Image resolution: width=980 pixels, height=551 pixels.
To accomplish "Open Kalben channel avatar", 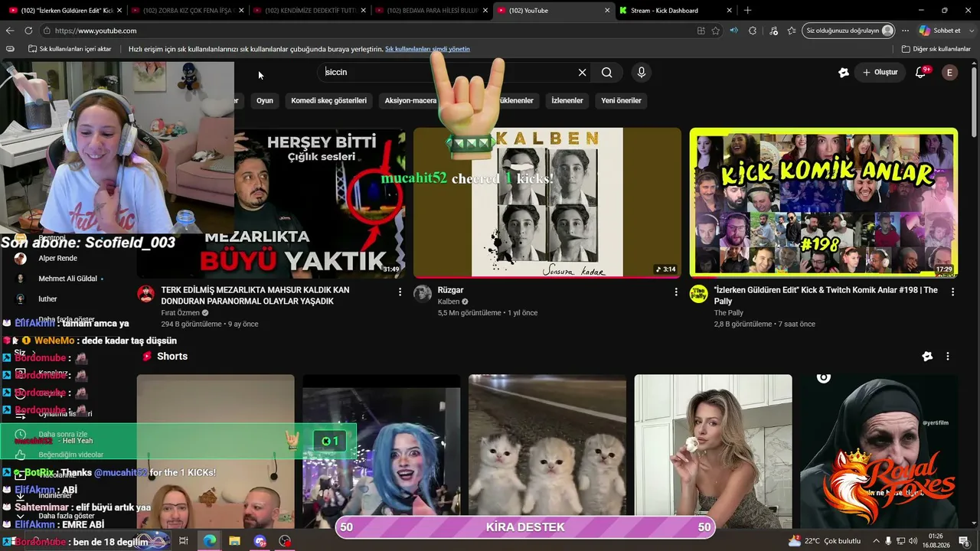I will tap(423, 294).
